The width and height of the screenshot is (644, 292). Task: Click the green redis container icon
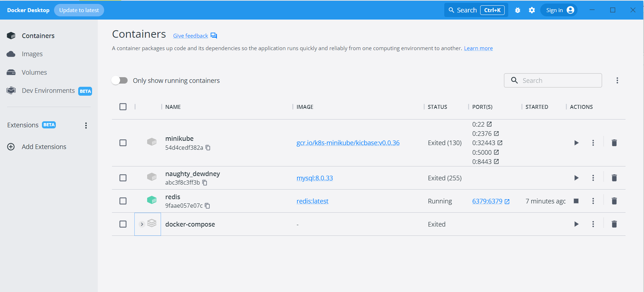coord(152,200)
